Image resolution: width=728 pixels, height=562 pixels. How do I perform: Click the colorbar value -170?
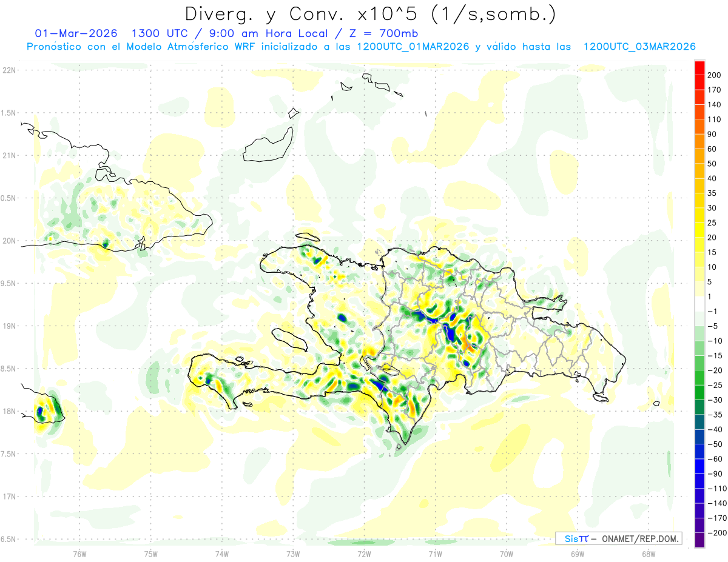(x=718, y=518)
